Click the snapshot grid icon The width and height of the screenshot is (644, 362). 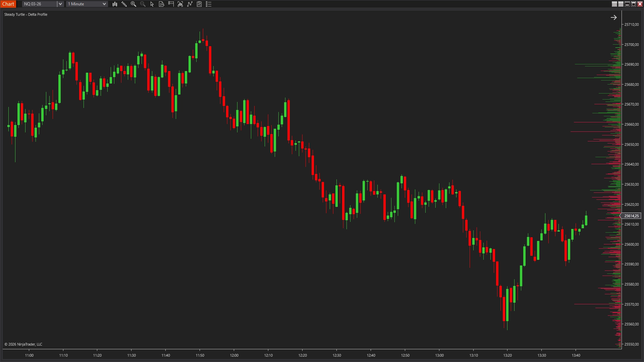199,4
